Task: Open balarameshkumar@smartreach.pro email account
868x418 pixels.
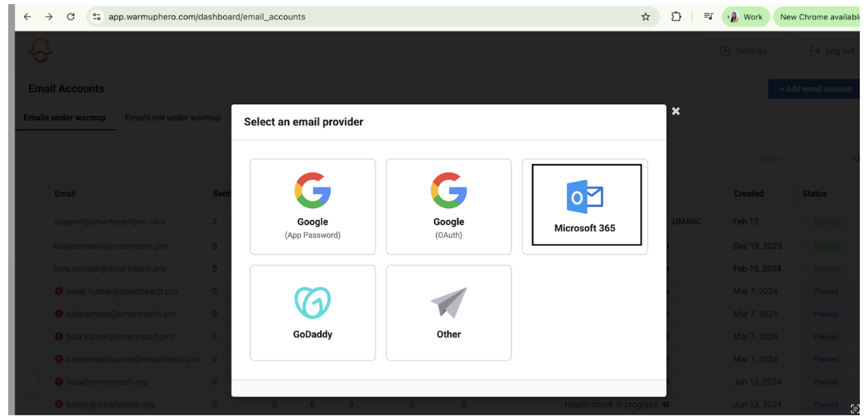Action: 132,359
